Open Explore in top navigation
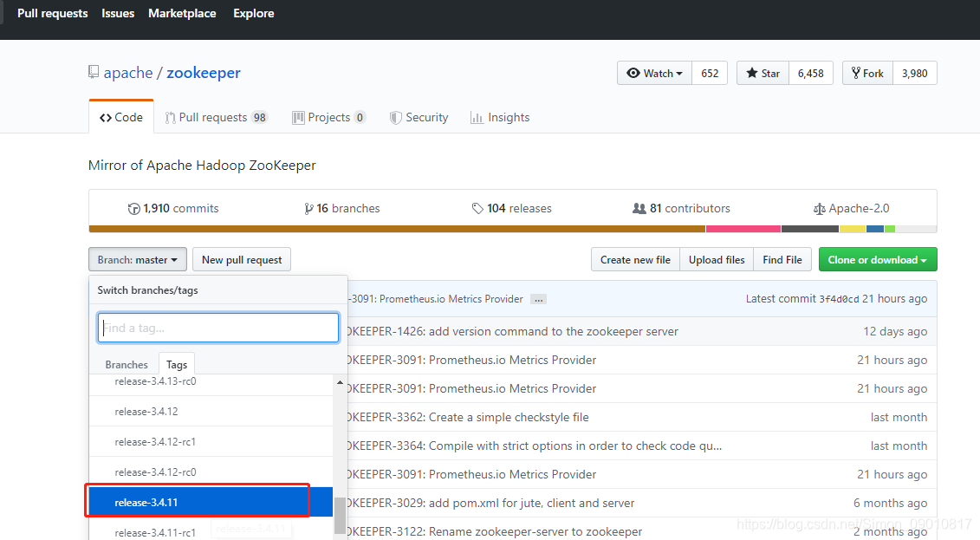Viewport: 980px width, 540px height. (x=254, y=13)
